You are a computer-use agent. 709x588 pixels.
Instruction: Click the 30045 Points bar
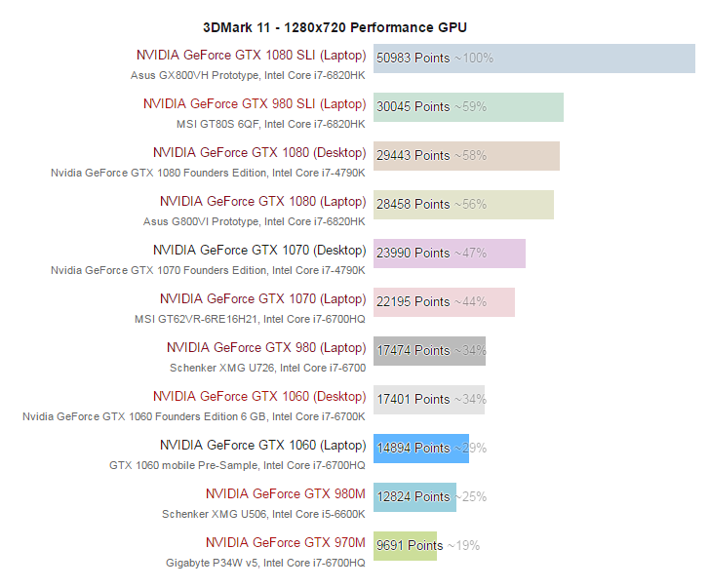[468, 107]
